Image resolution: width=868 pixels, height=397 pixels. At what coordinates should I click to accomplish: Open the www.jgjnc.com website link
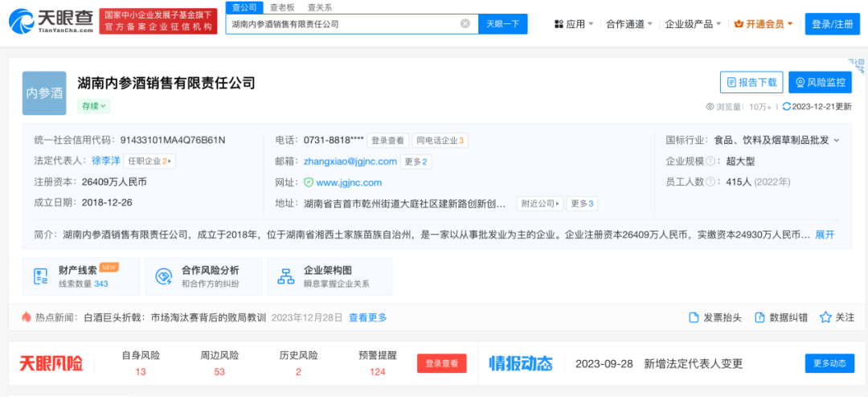pyautogui.click(x=349, y=182)
